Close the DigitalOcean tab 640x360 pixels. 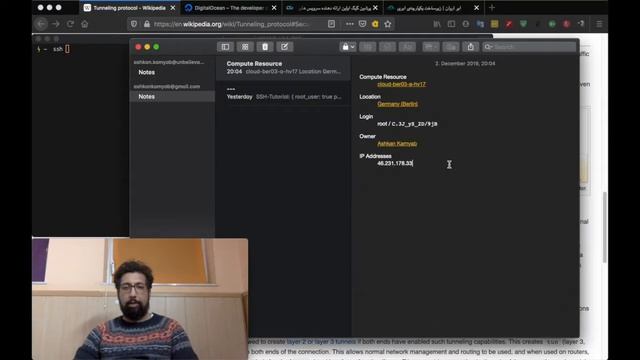274,8
